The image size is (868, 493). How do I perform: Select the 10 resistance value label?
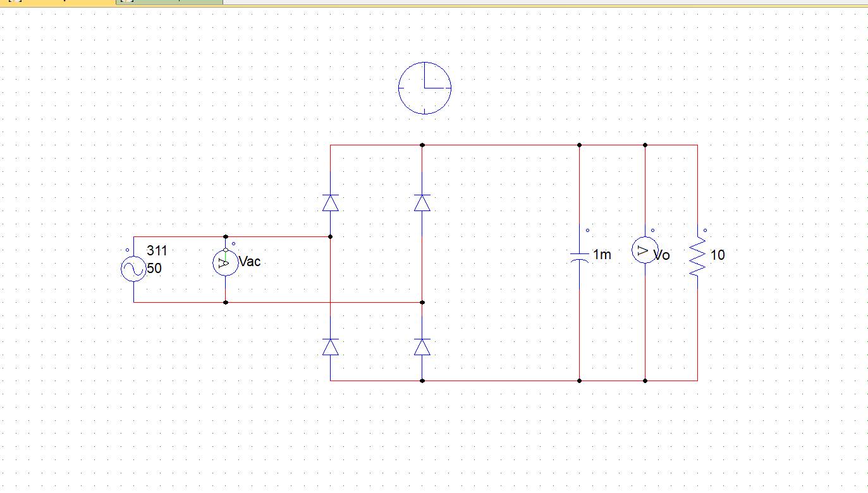[x=718, y=255]
